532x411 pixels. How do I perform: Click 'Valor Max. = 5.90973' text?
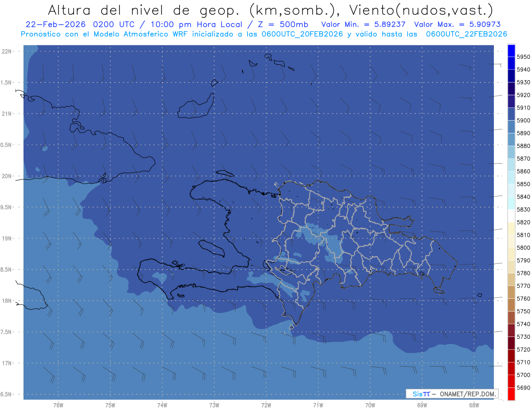pos(457,24)
